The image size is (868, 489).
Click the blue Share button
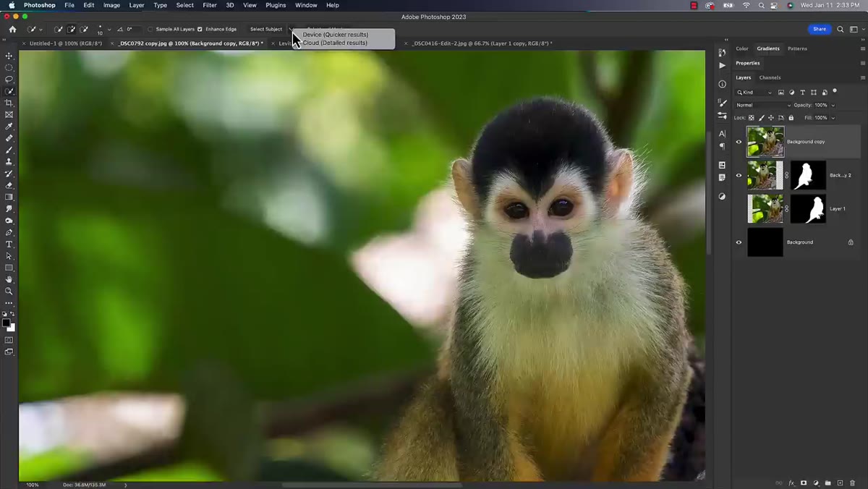(x=820, y=30)
